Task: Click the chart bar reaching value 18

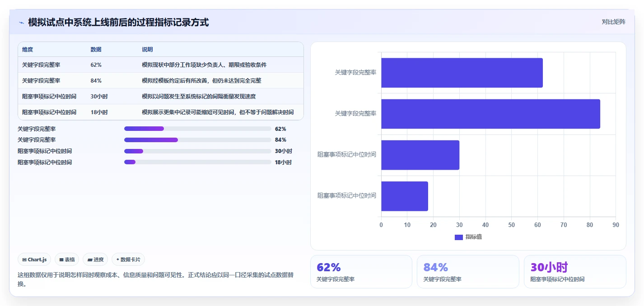Action: point(405,196)
